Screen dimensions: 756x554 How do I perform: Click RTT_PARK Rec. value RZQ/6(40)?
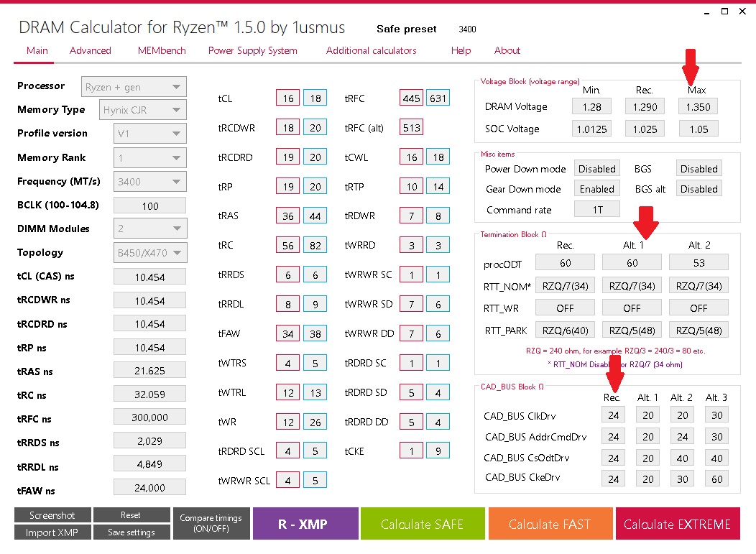[565, 331]
